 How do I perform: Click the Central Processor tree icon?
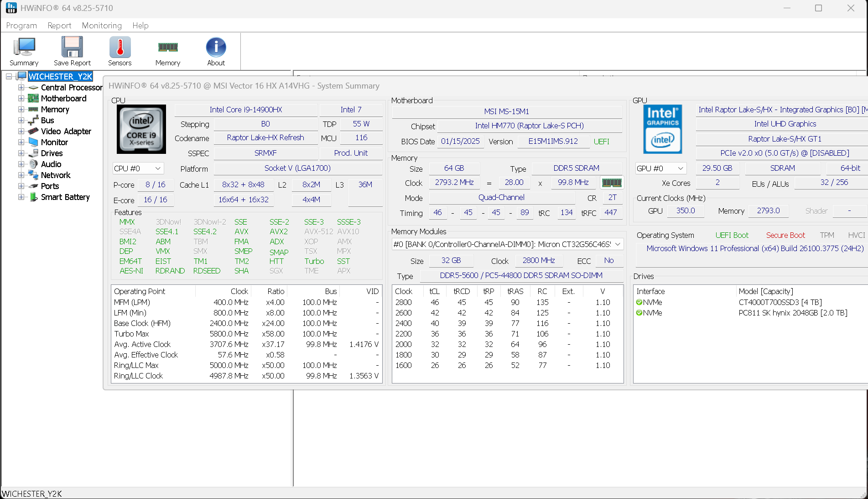pyautogui.click(x=33, y=88)
